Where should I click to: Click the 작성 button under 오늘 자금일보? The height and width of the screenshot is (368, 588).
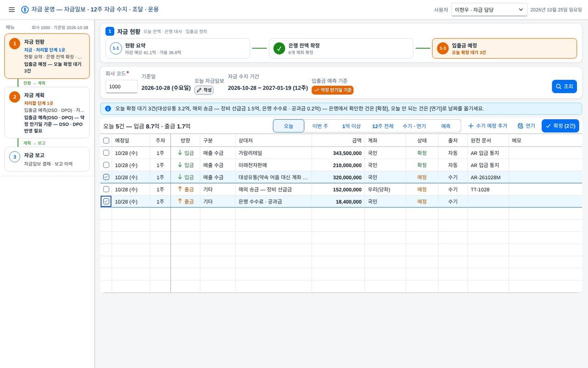point(204,90)
